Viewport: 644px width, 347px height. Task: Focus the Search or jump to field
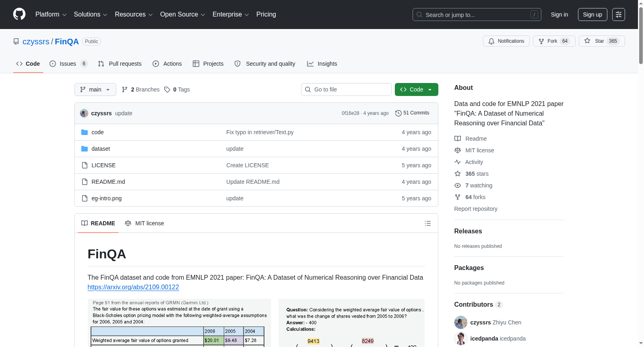pyautogui.click(x=477, y=15)
